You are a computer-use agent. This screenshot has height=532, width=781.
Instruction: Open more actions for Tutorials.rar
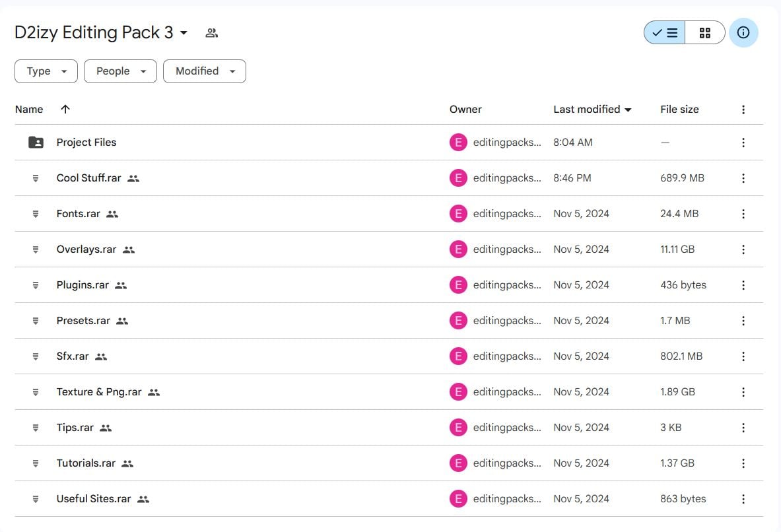743,463
